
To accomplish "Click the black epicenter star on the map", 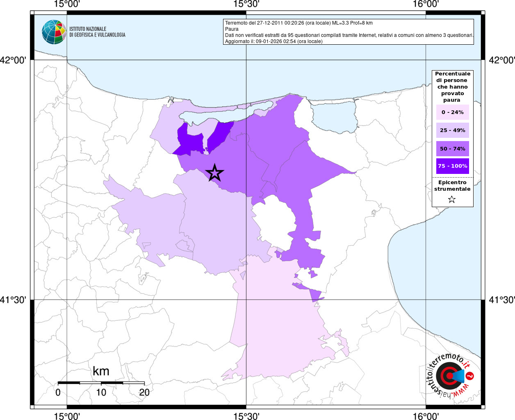I will tap(214, 173).
